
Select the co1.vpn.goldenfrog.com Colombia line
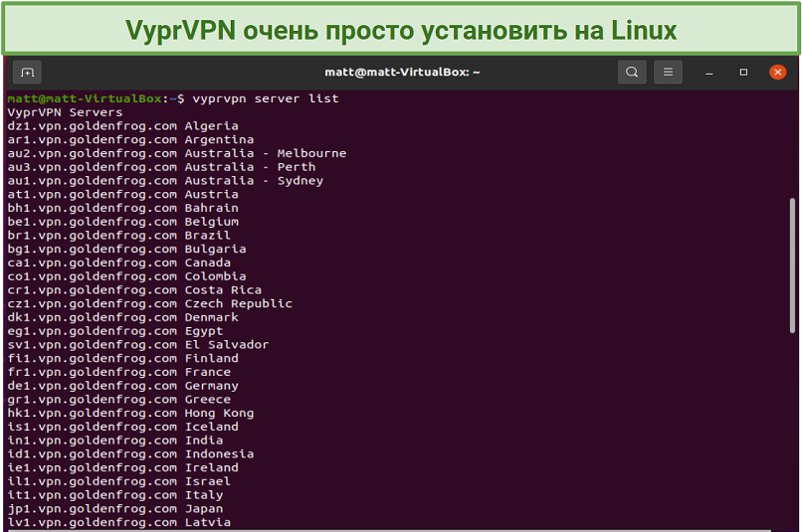126,276
